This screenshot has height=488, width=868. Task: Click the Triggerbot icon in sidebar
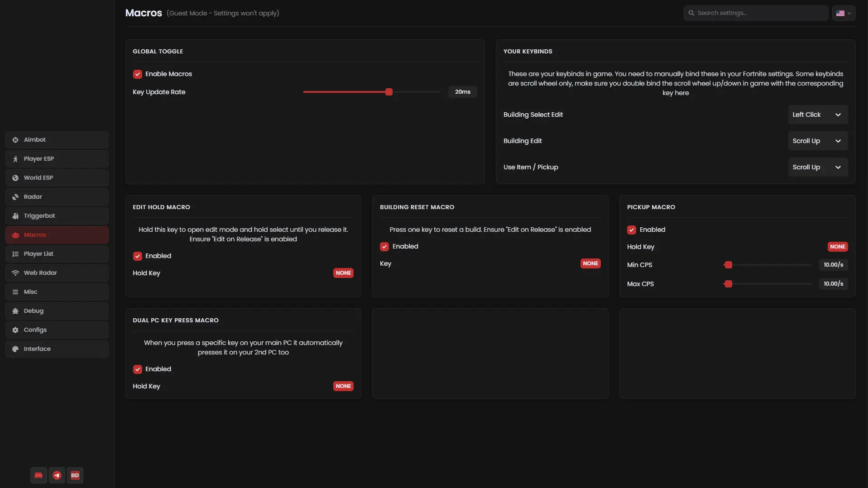pyautogui.click(x=15, y=216)
